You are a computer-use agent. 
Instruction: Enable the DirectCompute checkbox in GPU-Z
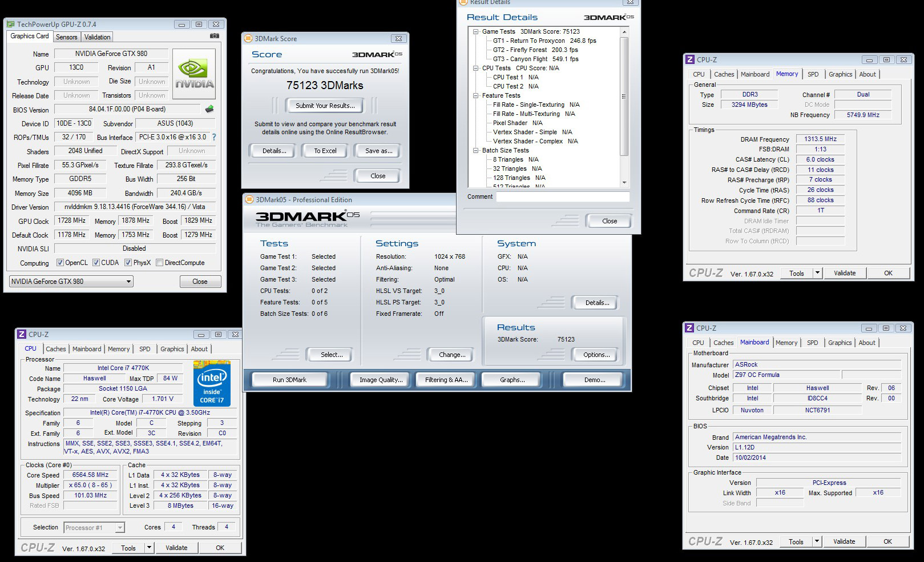[159, 263]
